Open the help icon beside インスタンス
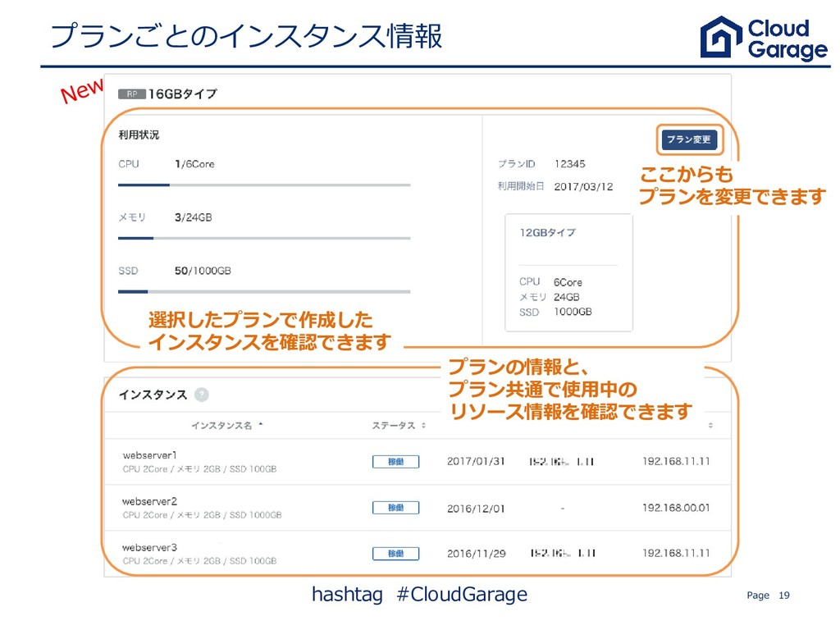This screenshot has height=630, width=840. click(x=202, y=395)
